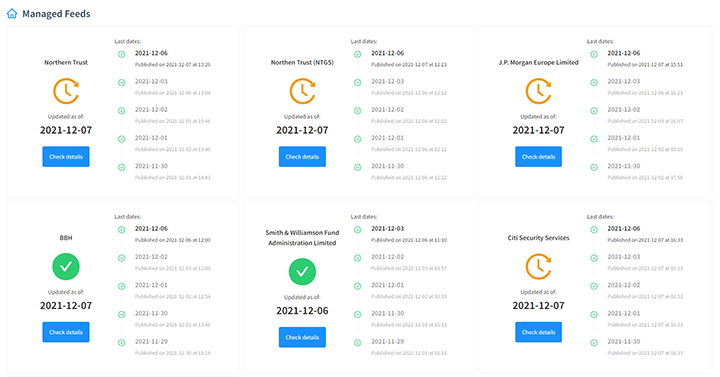This screenshot has height=377, width=720.
Task: Click the orange clock icon for Northen Trust (NTGS)
Action: tap(302, 91)
